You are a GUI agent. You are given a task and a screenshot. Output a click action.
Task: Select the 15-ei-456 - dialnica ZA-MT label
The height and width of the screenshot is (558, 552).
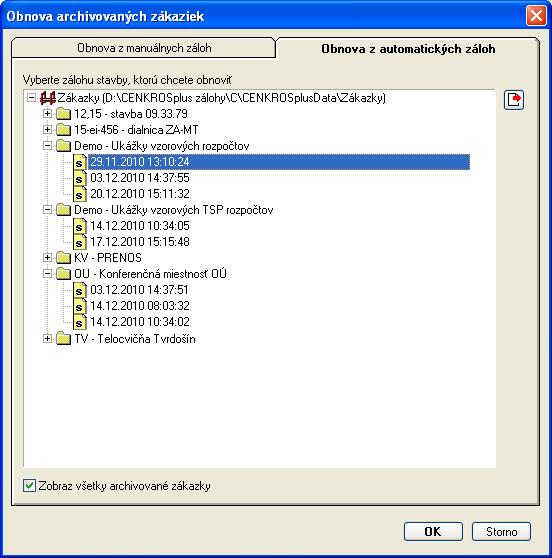pyautogui.click(x=136, y=130)
